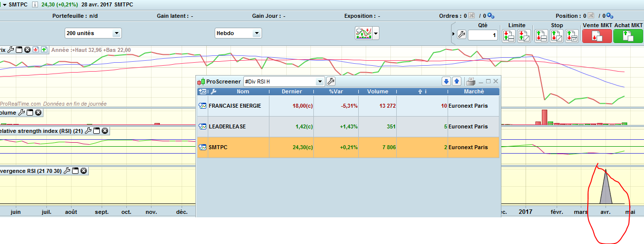This screenshot has height=244, width=644.
Task: Maximize the RSI (21) panel
Action: pyautogui.click(x=97, y=131)
